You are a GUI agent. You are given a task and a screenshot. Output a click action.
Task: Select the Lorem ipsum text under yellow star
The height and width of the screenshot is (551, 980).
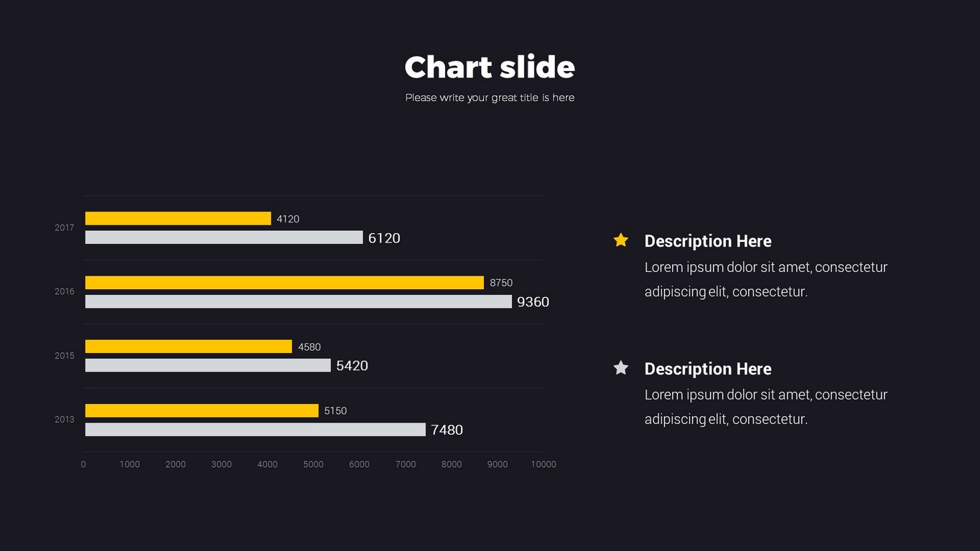(766, 279)
